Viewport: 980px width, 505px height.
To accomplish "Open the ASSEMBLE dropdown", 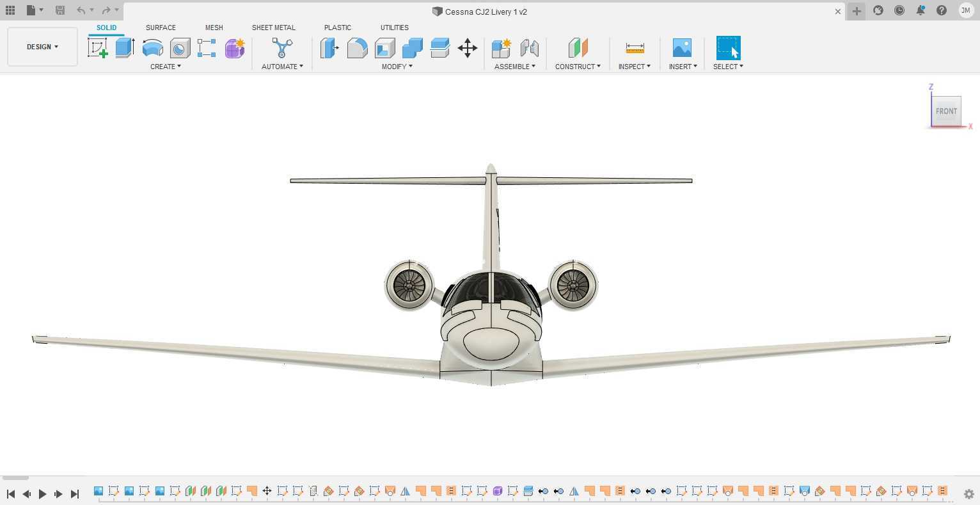I will pyautogui.click(x=515, y=67).
